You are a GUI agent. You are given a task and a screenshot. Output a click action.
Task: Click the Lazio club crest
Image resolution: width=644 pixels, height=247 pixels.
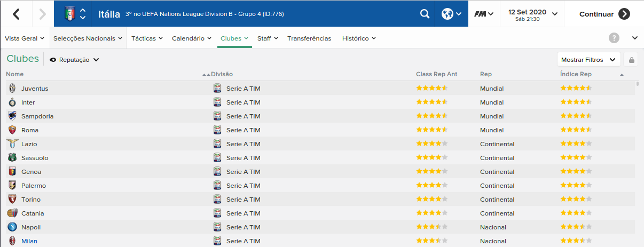pos(12,144)
